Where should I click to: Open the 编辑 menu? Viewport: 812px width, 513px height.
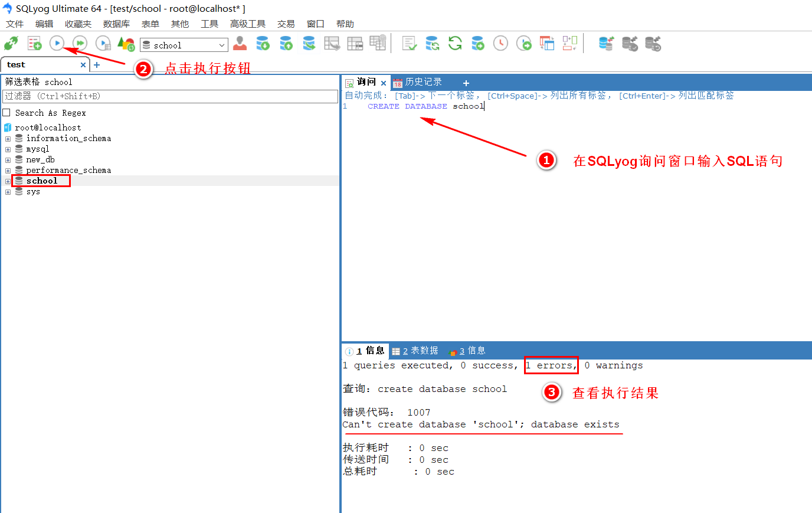click(44, 24)
